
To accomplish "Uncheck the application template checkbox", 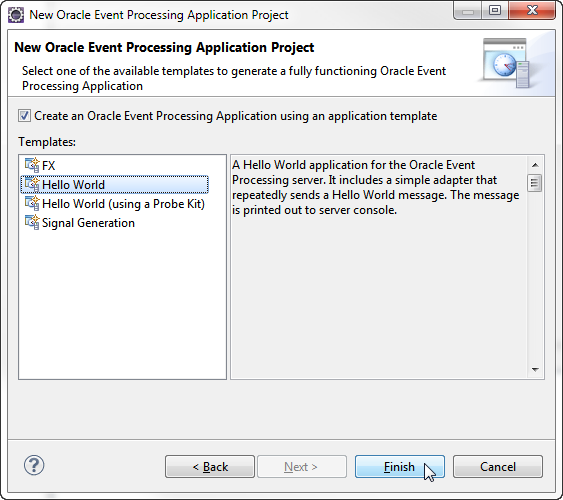I will point(24,116).
